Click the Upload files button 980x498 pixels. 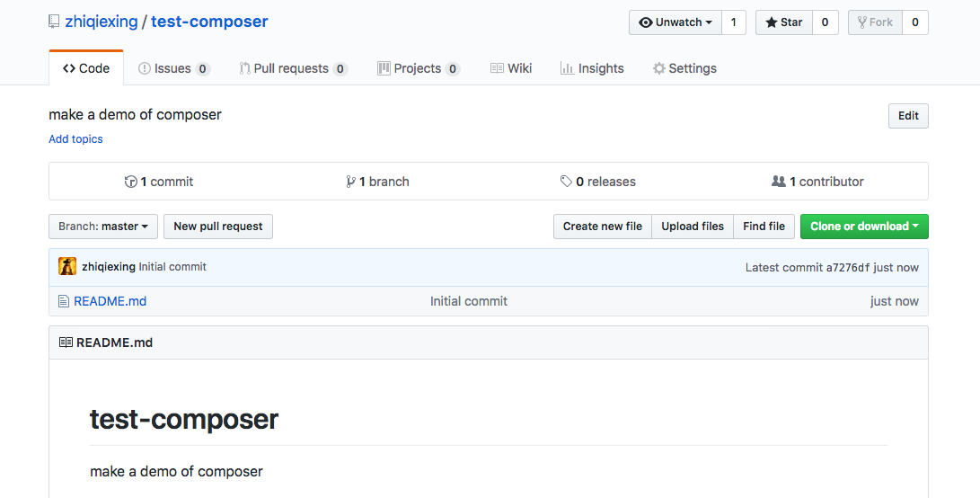pos(693,227)
